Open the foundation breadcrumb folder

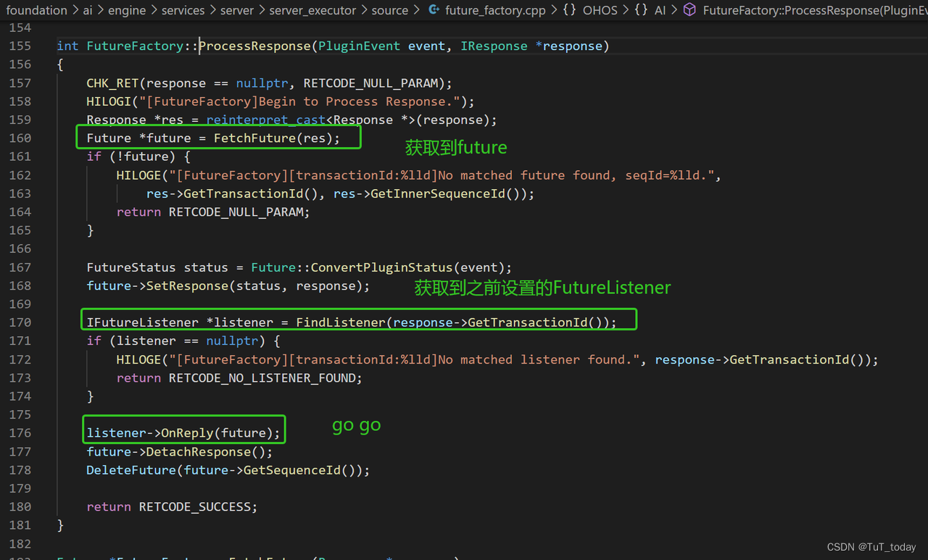36,10
